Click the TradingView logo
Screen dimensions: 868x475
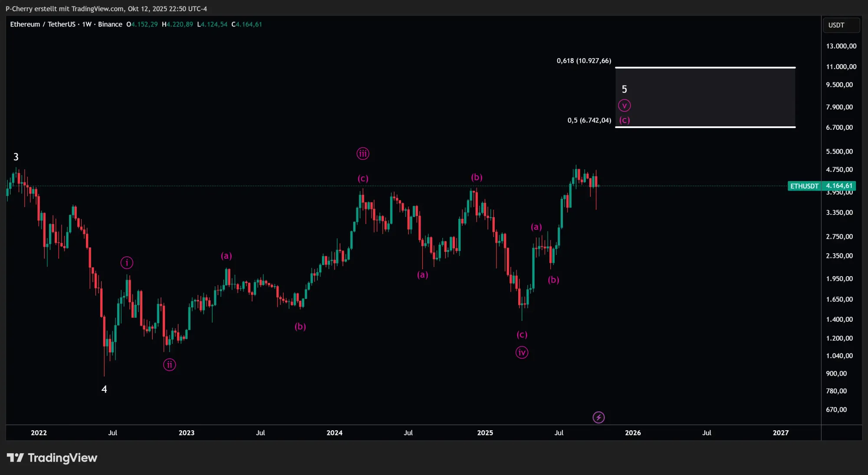tap(52, 458)
